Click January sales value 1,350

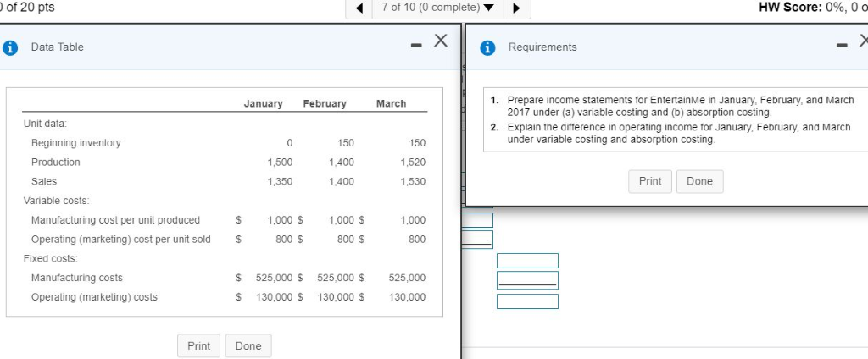point(280,181)
